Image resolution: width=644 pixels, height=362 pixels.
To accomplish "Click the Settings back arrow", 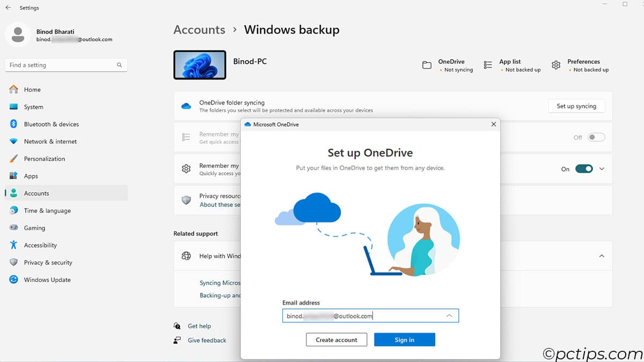I will (x=8, y=8).
